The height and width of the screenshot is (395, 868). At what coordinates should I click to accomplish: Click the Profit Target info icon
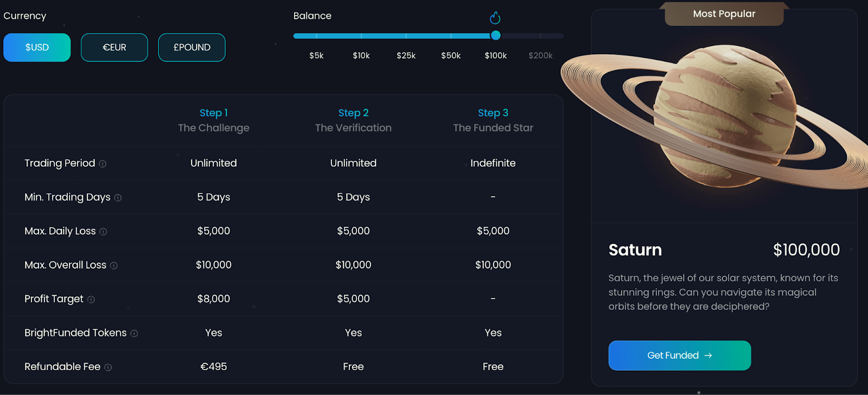click(x=91, y=300)
